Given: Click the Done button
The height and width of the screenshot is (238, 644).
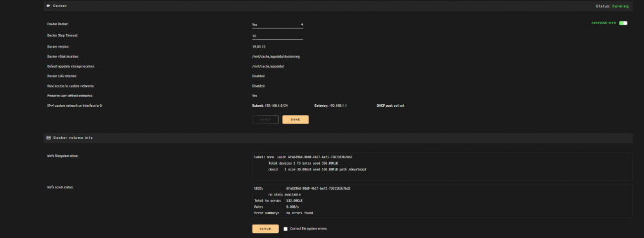Looking at the screenshot, I should click(x=296, y=120).
